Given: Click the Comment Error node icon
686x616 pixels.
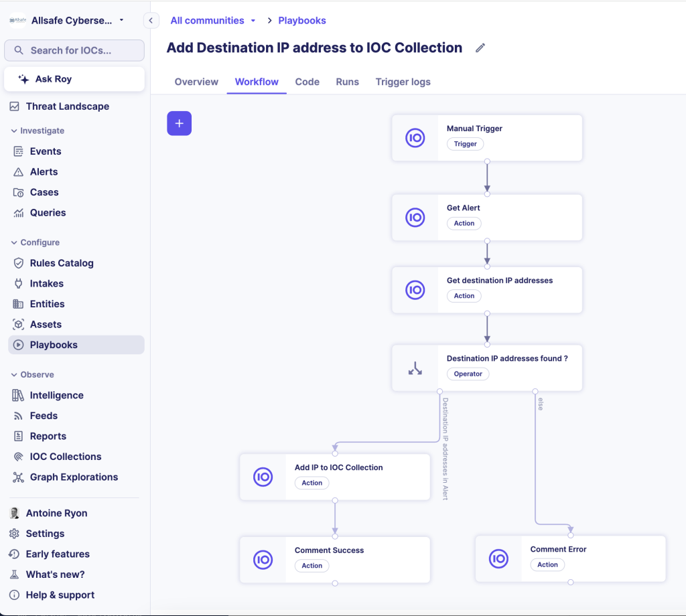Looking at the screenshot, I should click(x=498, y=558).
